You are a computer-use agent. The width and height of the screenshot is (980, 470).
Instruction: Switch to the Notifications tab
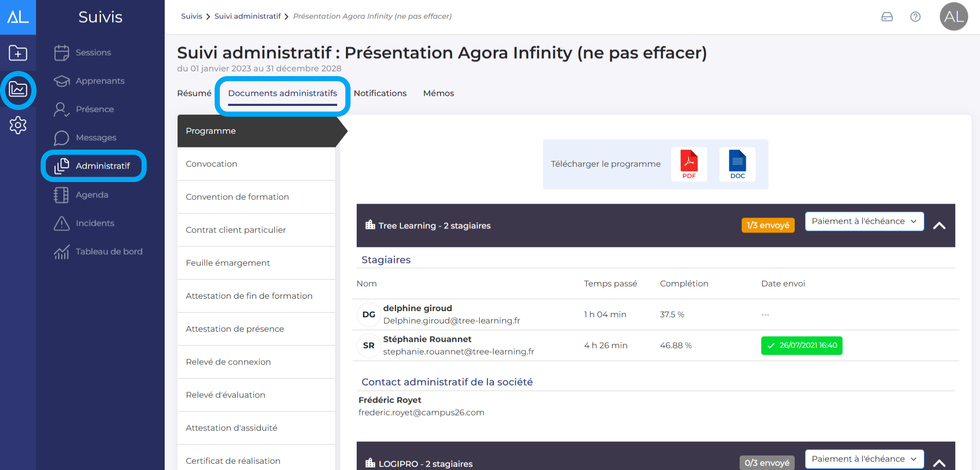[380, 93]
